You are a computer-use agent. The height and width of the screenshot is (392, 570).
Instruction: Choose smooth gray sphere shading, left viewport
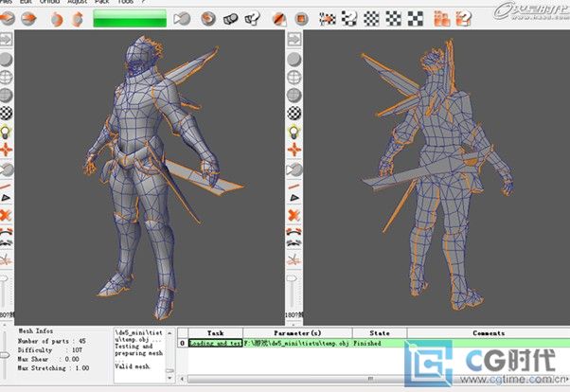[x=6, y=60]
